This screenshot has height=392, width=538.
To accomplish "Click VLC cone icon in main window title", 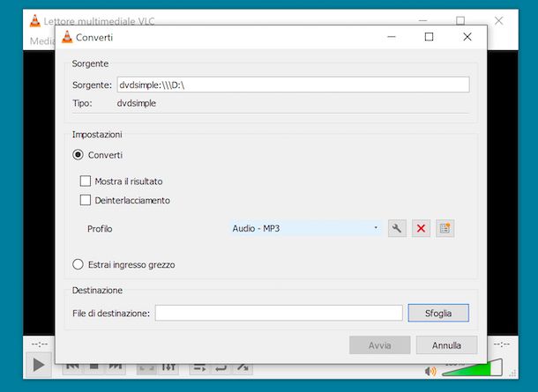I will tap(34, 21).
